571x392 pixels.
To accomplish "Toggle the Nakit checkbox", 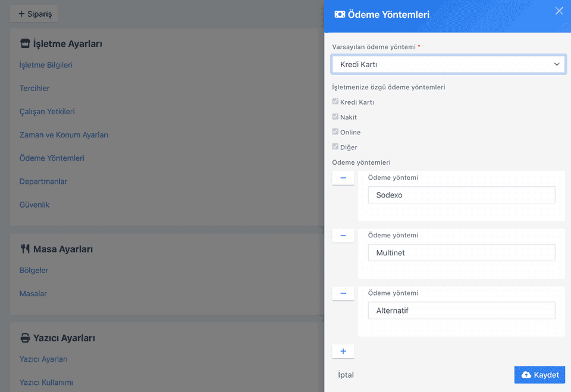I will pos(335,117).
